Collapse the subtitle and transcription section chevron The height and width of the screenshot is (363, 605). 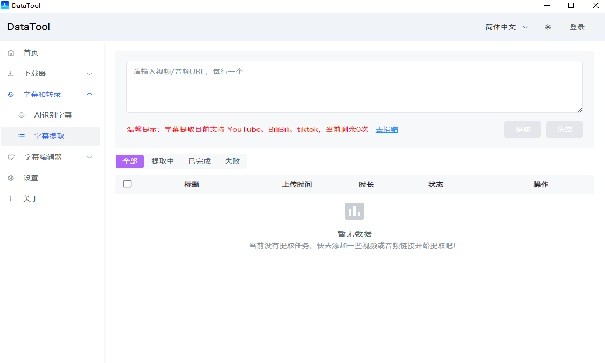click(90, 94)
